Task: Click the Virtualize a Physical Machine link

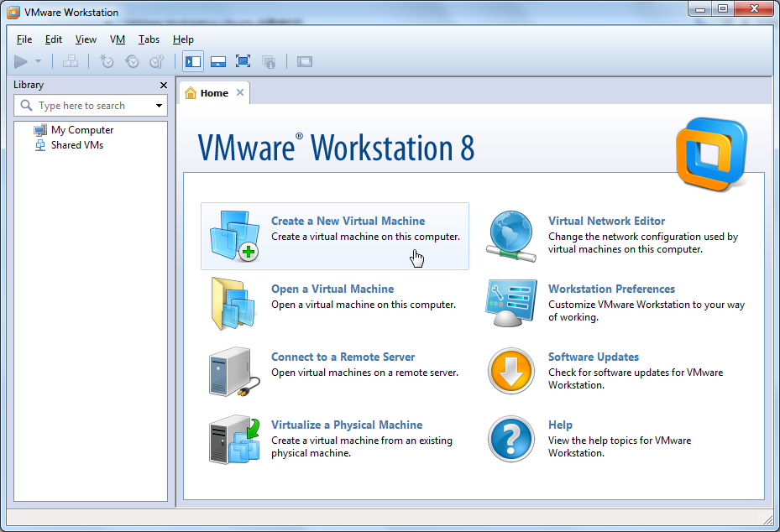Action: pos(347,425)
